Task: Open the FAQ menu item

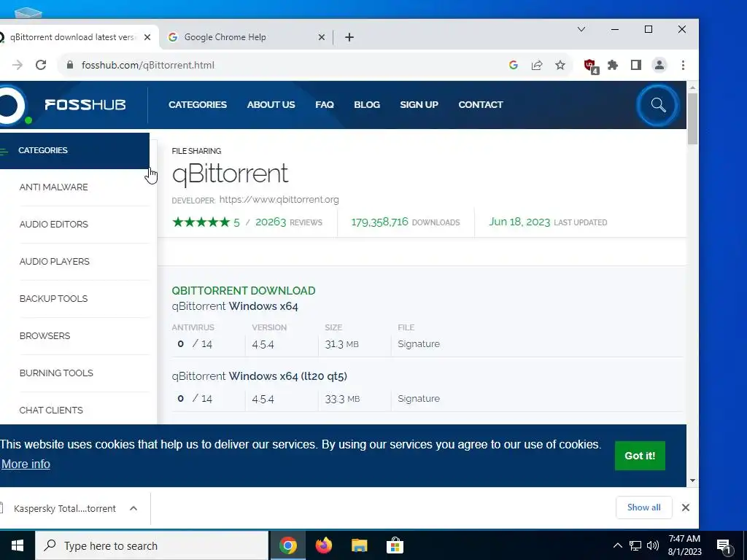Action: pos(325,105)
